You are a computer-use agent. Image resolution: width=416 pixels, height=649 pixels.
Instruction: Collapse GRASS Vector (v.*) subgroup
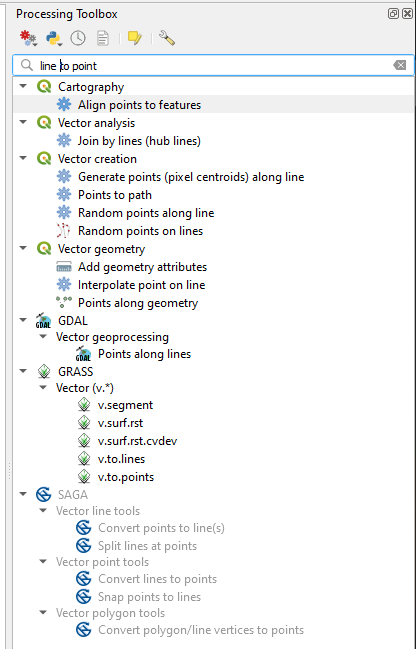(x=43, y=388)
